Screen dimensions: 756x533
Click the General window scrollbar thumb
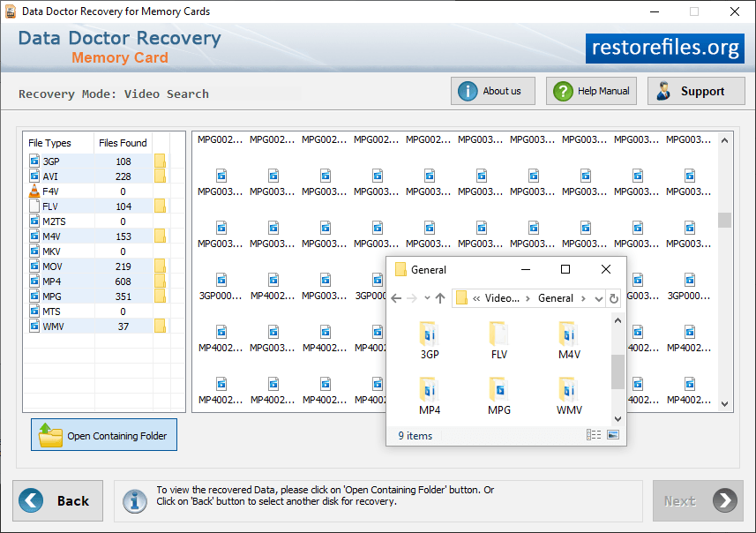(618, 372)
